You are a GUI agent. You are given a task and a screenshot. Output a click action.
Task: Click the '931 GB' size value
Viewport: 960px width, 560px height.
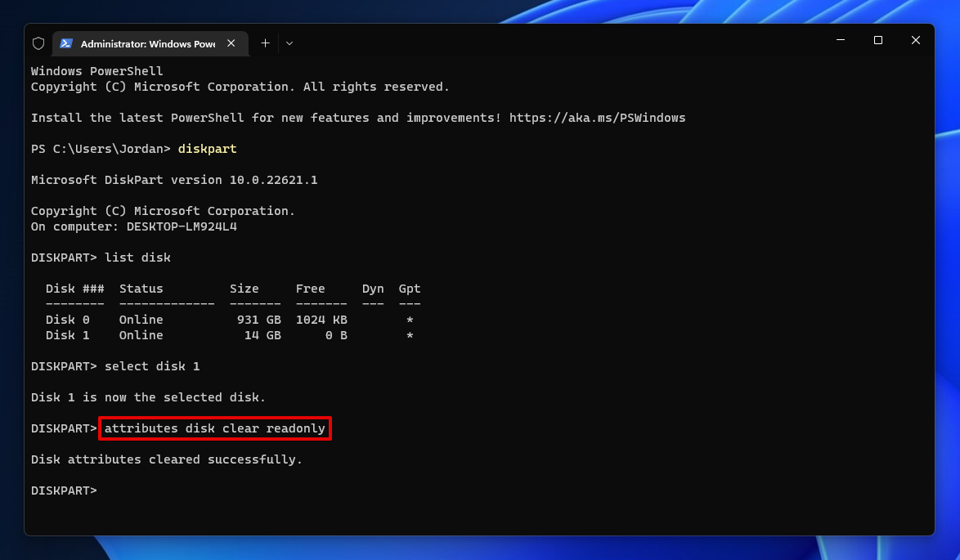[x=259, y=320]
